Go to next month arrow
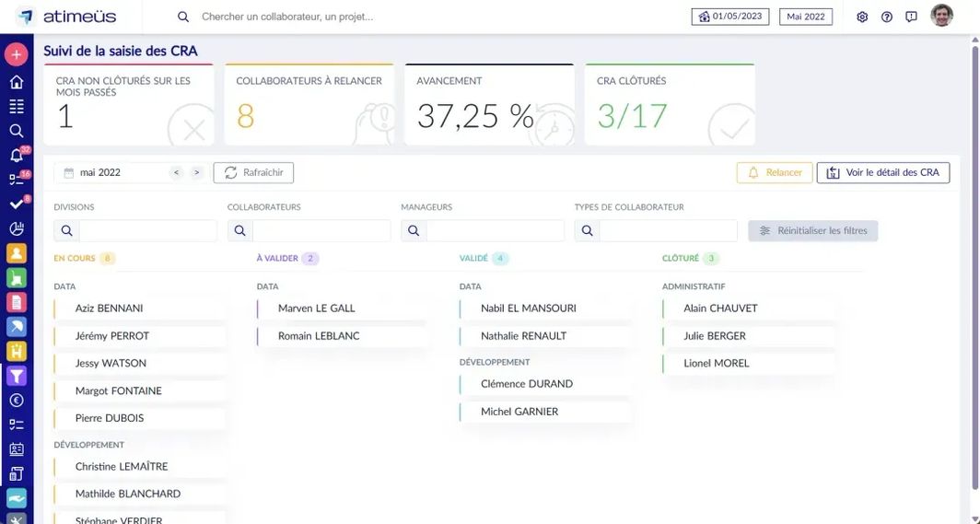This screenshot has height=524, width=980. point(196,172)
